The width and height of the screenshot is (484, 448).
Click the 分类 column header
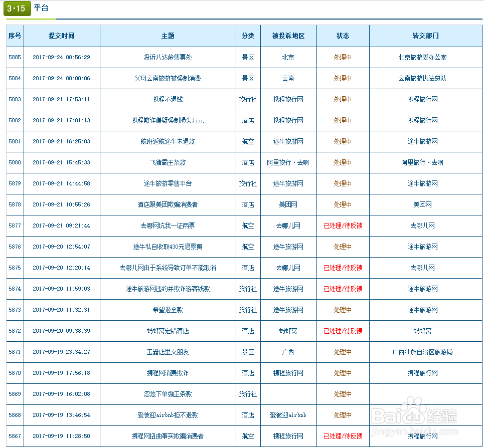tap(248, 36)
